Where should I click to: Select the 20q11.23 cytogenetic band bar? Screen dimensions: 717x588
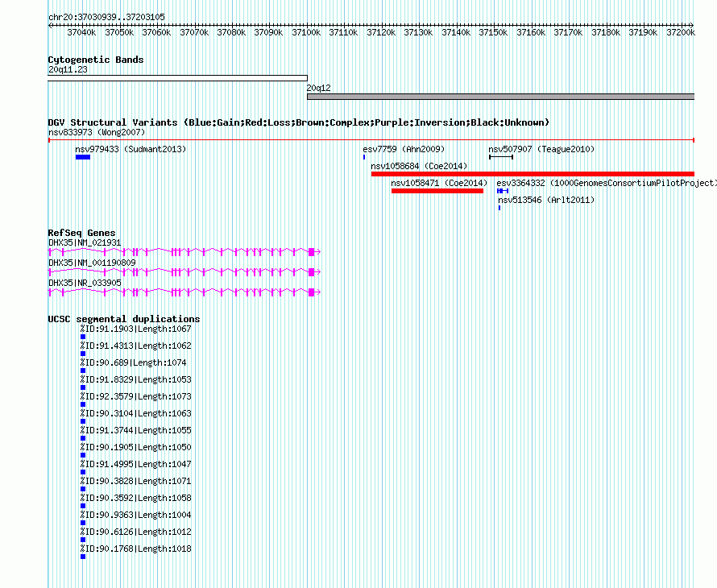click(177, 78)
